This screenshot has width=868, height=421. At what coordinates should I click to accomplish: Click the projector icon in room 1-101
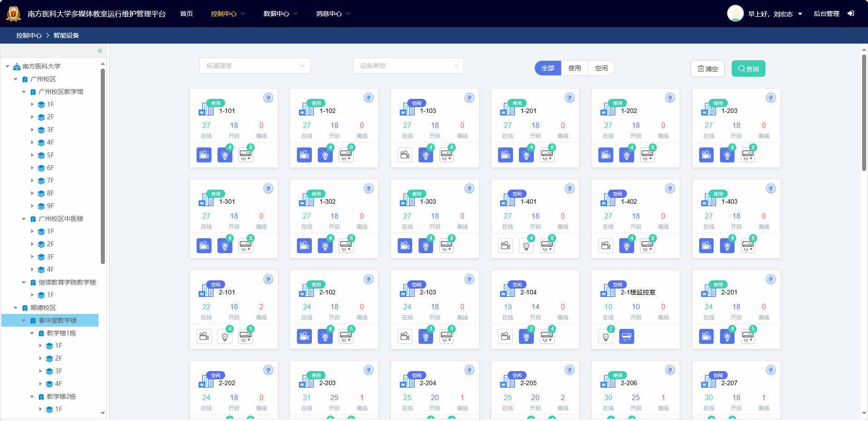point(204,155)
